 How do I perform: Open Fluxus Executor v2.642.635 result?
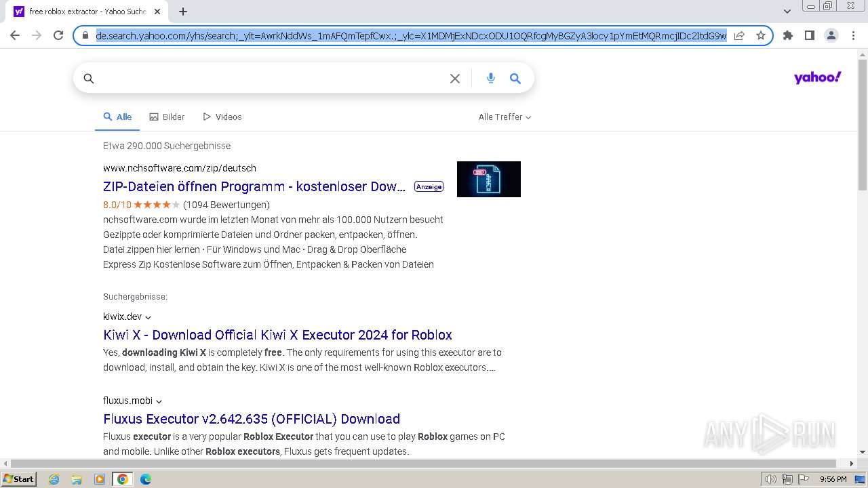252,419
